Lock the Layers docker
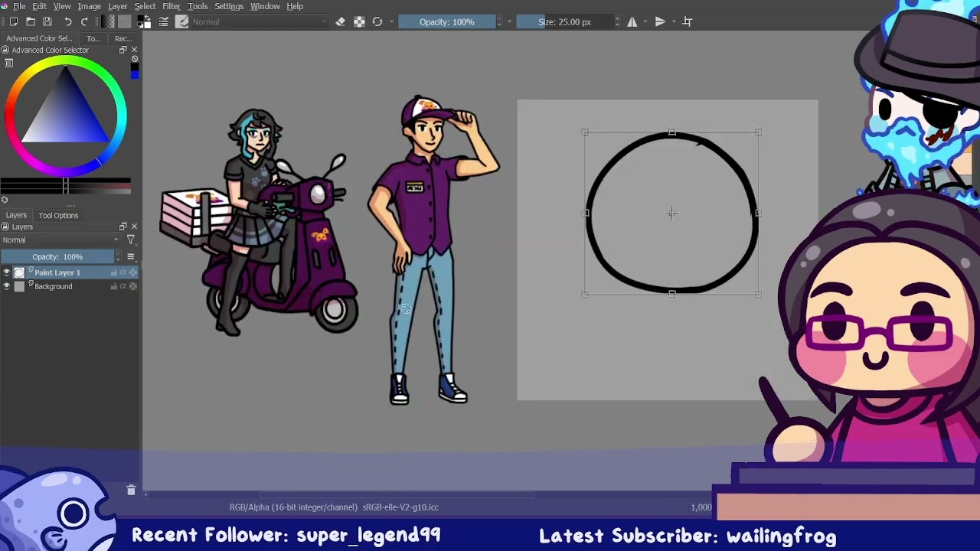 pos(5,227)
